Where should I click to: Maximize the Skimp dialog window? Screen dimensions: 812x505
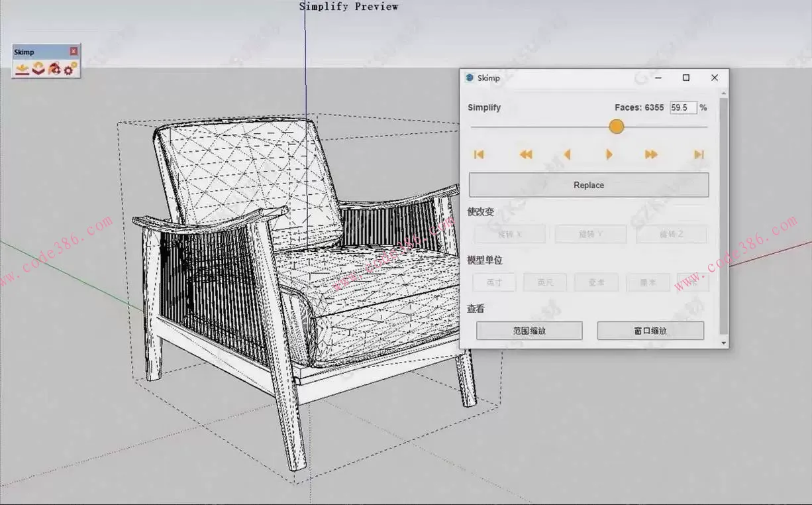[x=686, y=78]
